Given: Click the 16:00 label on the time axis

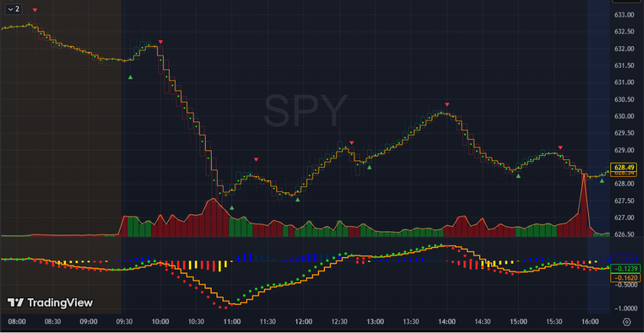Looking at the screenshot, I should (591, 322).
